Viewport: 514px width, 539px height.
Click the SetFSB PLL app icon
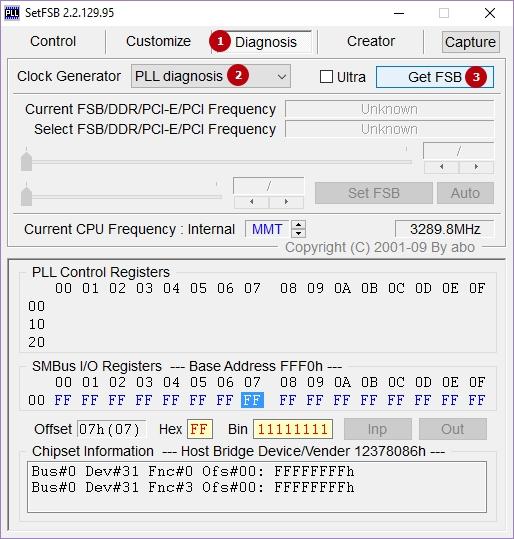pyautogui.click(x=12, y=13)
